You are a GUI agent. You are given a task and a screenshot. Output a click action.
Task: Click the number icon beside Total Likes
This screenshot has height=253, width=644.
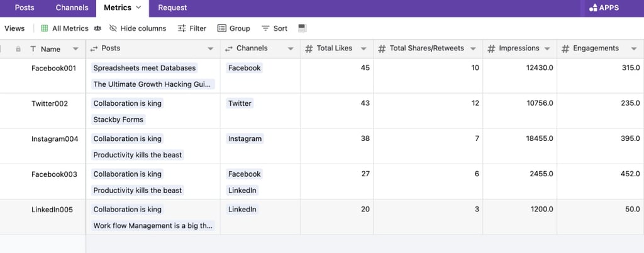coord(309,49)
